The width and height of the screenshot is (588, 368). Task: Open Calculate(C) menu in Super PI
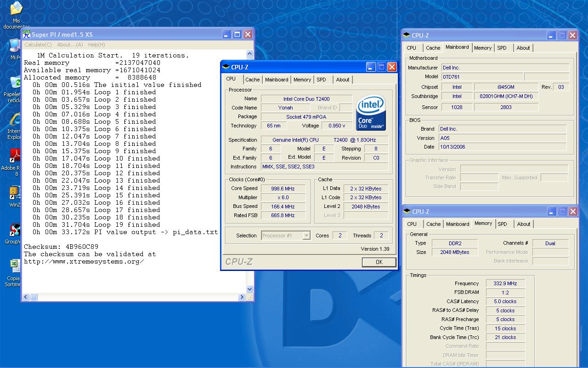point(38,45)
